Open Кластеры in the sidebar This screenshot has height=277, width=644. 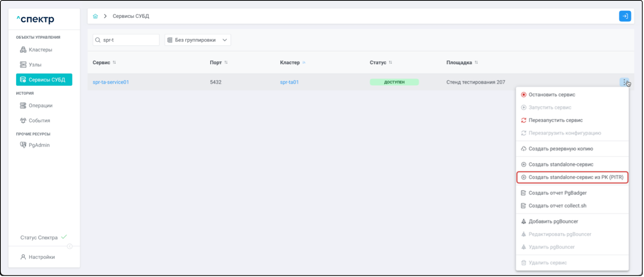(x=40, y=50)
